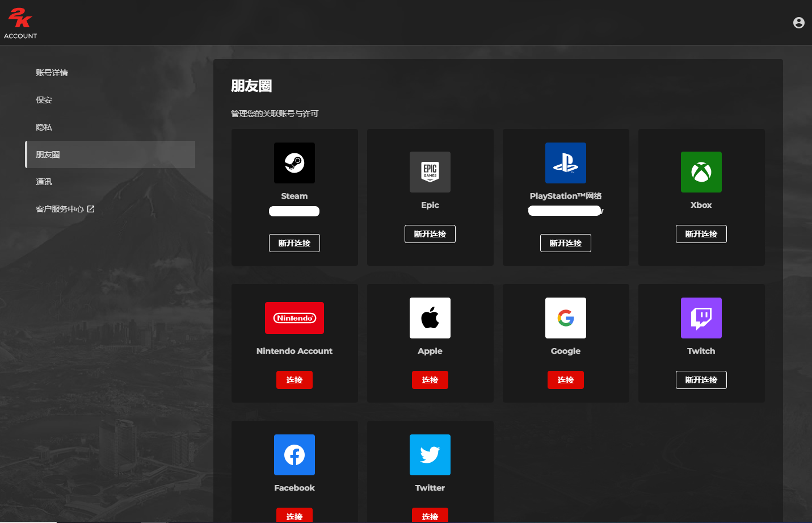Click the Xbox label text

(701, 205)
